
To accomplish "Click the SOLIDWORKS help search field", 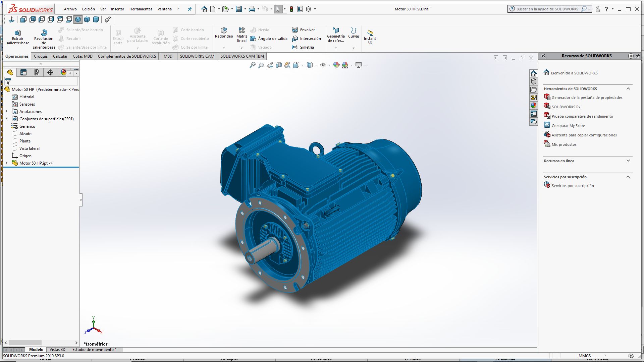I will pos(547,9).
